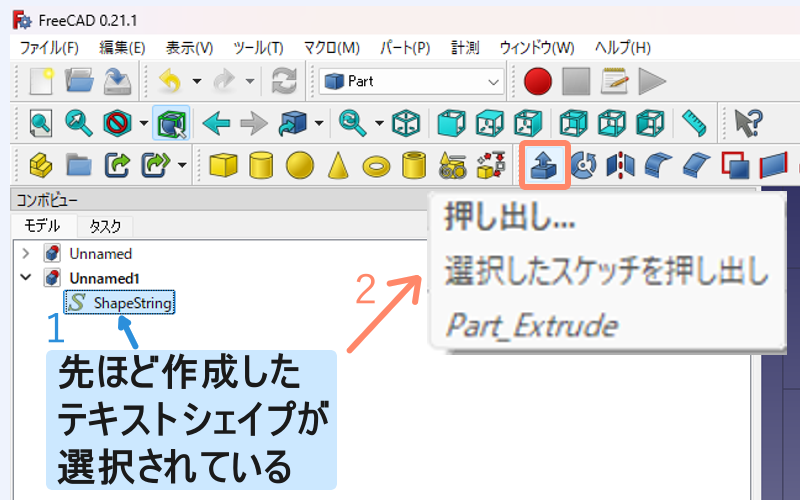Execute macro with the play triangle

pyautogui.click(x=652, y=81)
